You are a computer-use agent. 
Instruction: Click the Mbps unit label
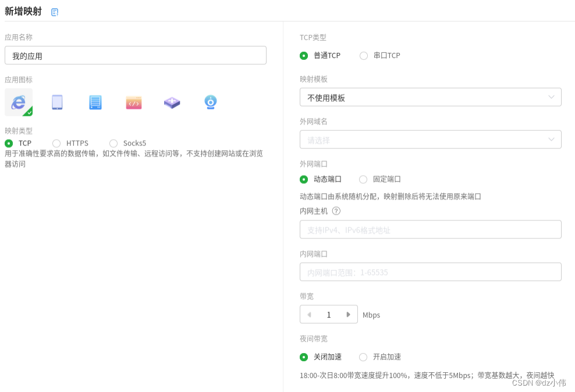(x=371, y=315)
